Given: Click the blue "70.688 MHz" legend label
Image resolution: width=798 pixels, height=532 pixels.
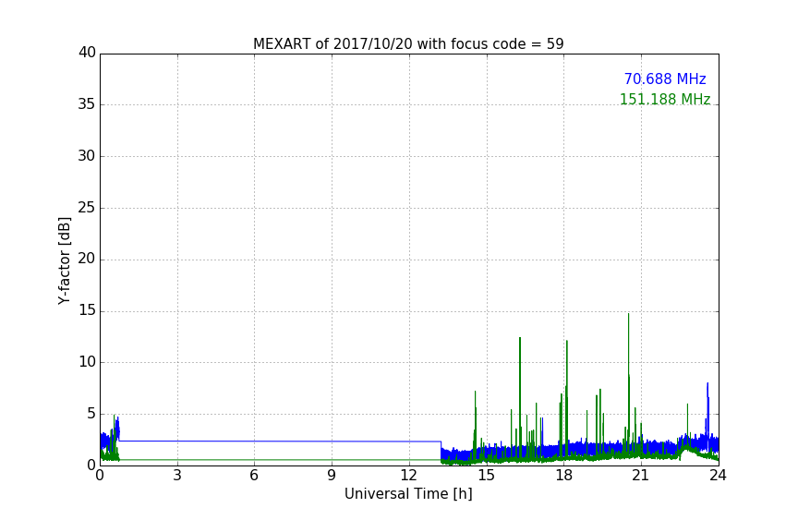Looking at the screenshot, I should point(665,79).
